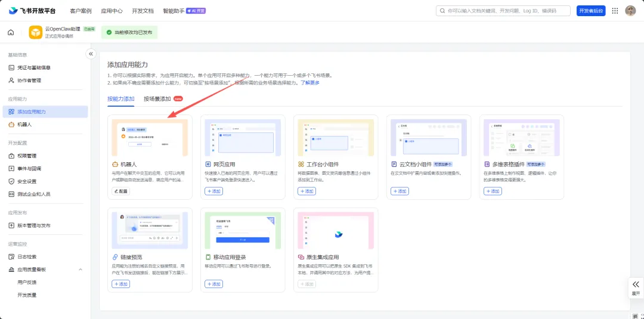Click the 已启用 status badge
The height and width of the screenshot is (319, 644).
(x=89, y=29)
